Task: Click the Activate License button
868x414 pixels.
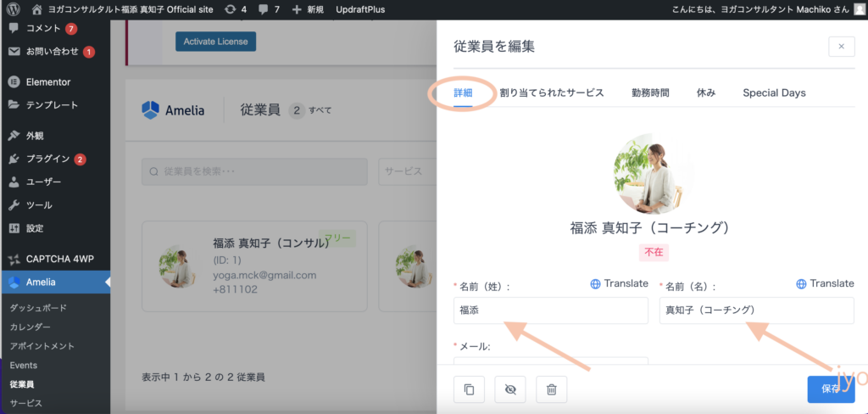Action: coord(215,42)
